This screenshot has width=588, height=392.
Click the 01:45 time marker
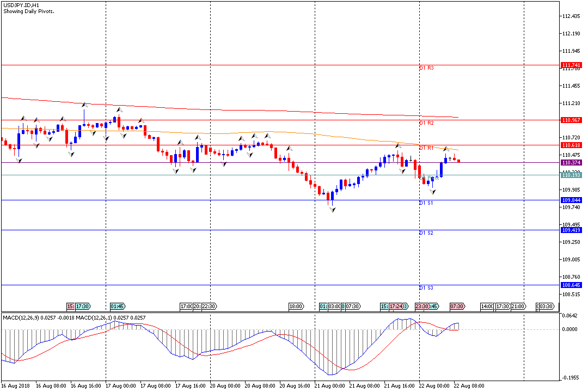pos(118,307)
